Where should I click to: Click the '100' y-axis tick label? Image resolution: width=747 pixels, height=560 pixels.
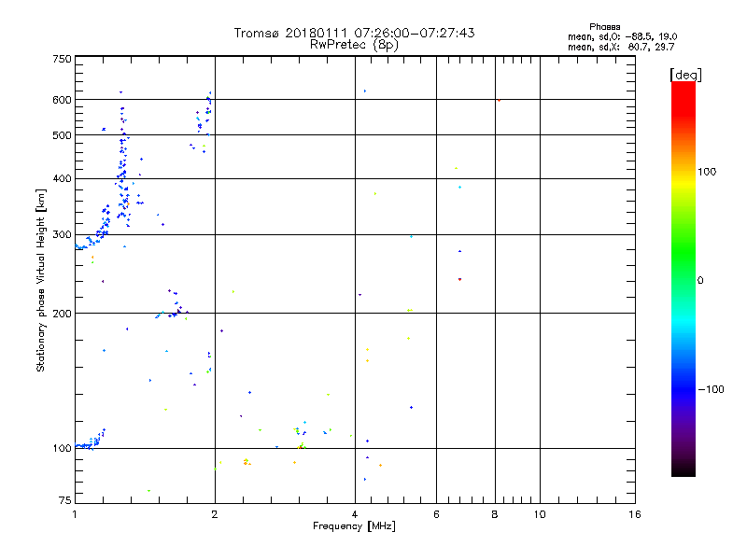click(x=62, y=448)
